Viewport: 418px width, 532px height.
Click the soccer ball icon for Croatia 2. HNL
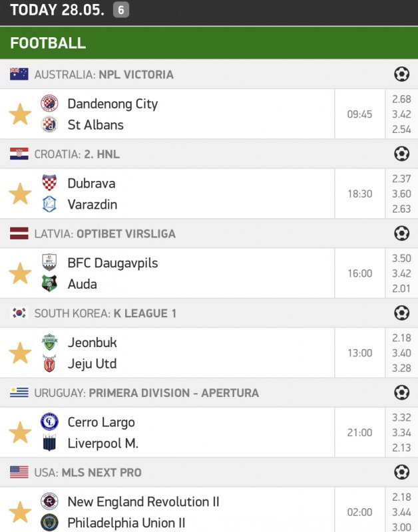point(401,154)
